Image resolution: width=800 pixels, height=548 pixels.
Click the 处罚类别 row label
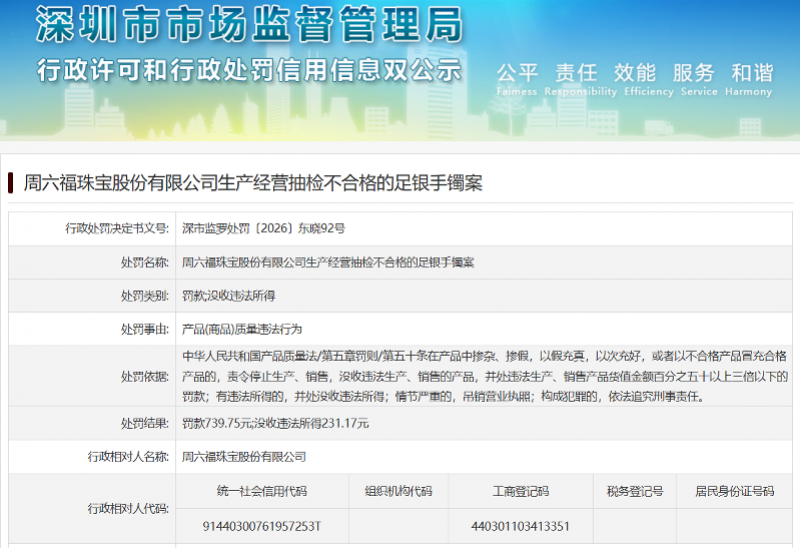pyautogui.click(x=144, y=295)
